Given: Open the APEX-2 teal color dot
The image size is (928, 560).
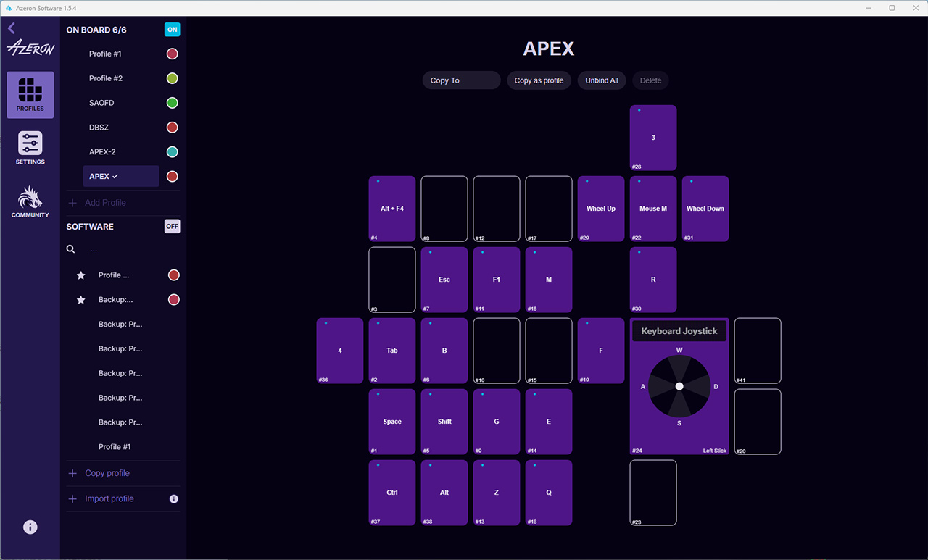Looking at the screenshot, I should click(x=173, y=152).
